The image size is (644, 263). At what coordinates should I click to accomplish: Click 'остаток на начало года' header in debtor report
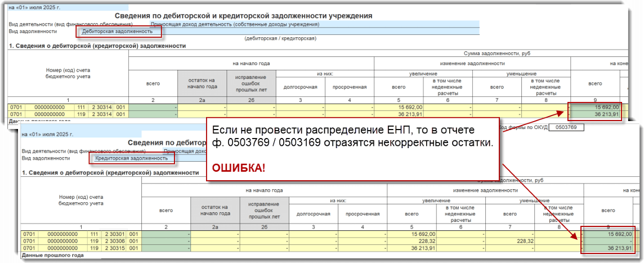click(x=202, y=83)
